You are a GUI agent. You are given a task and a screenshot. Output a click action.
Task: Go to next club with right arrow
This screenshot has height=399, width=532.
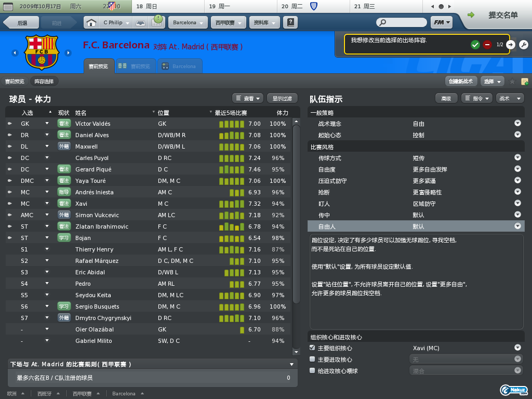pos(68,53)
